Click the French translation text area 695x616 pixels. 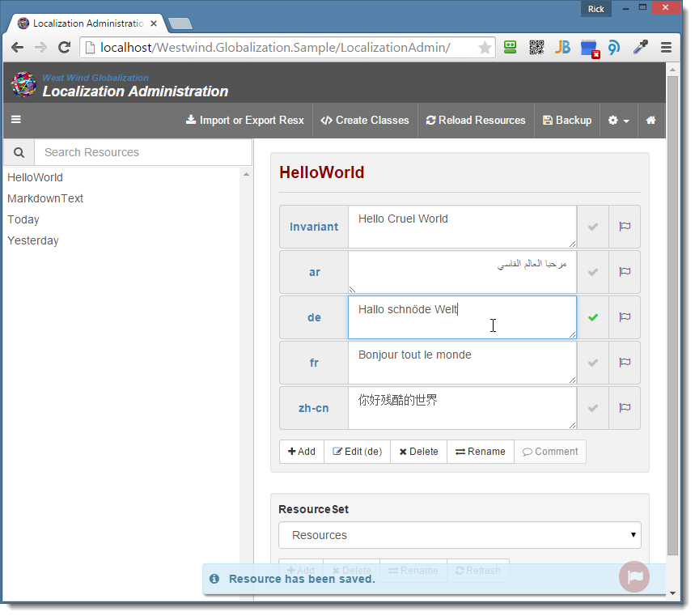click(462, 363)
